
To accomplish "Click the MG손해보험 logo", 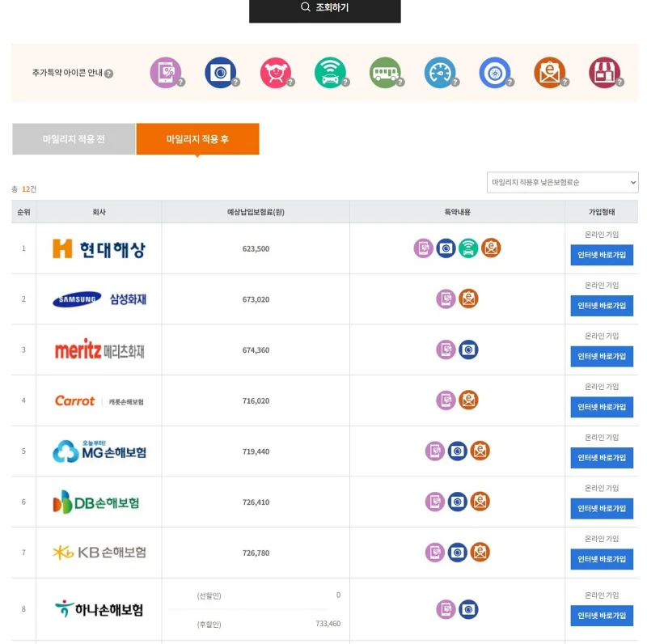I will click(x=99, y=451).
